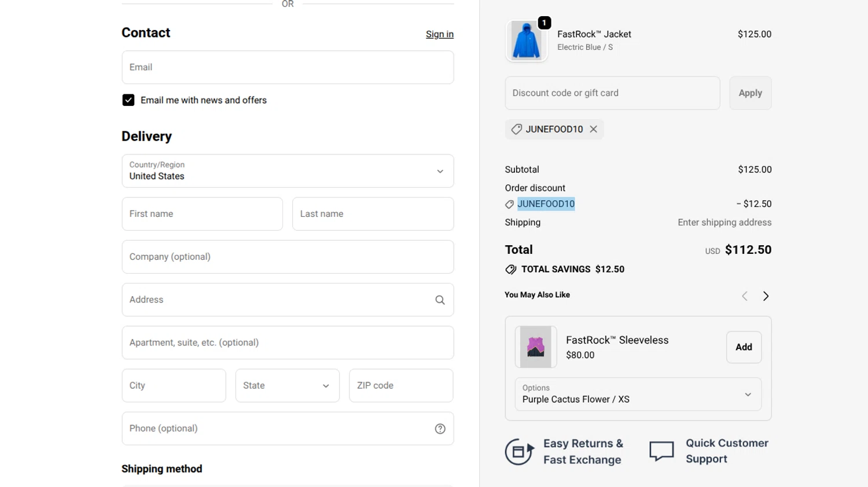Click the Quick Customer Support chat icon
Screen dimensions: 868x487
tap(661, 451)
